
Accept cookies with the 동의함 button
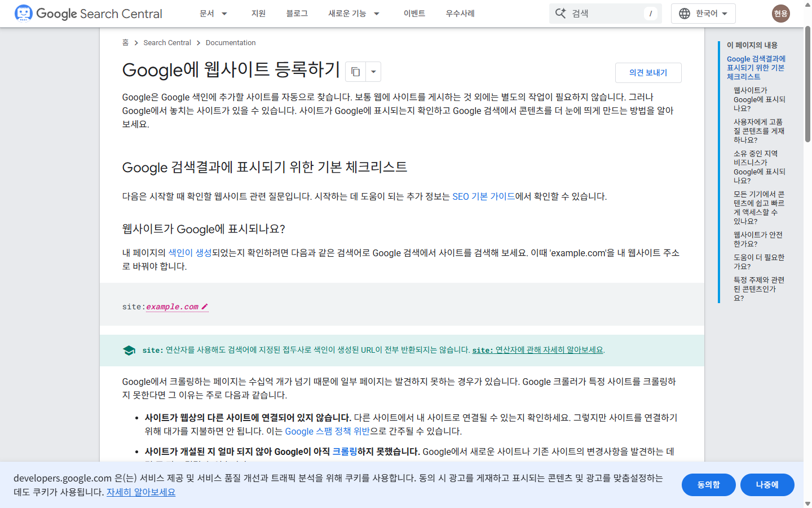point(709,485)
